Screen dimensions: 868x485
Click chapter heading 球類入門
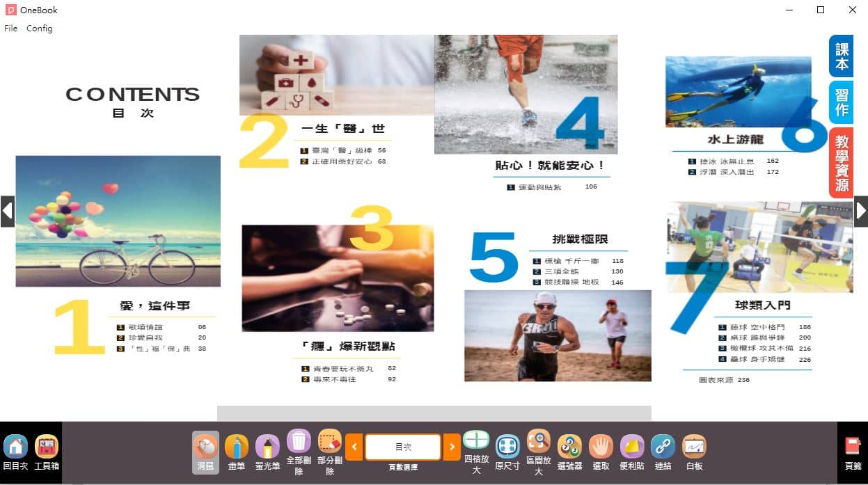coord(762,305)
